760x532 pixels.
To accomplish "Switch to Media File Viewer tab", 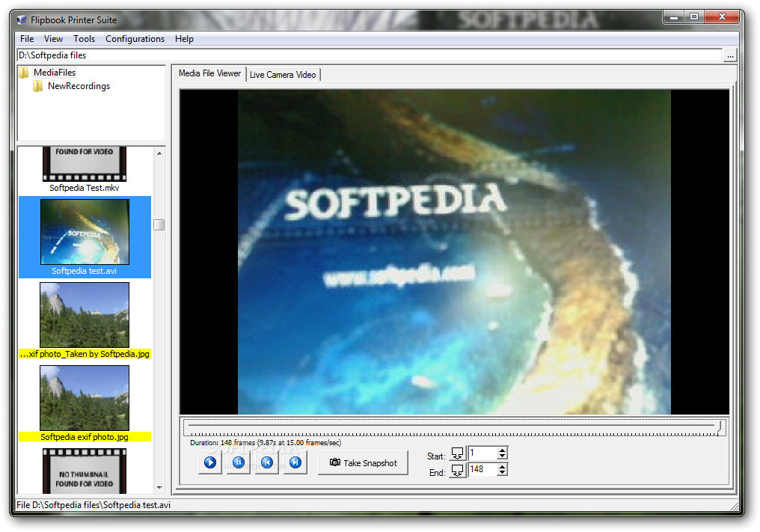I will 209,73.
